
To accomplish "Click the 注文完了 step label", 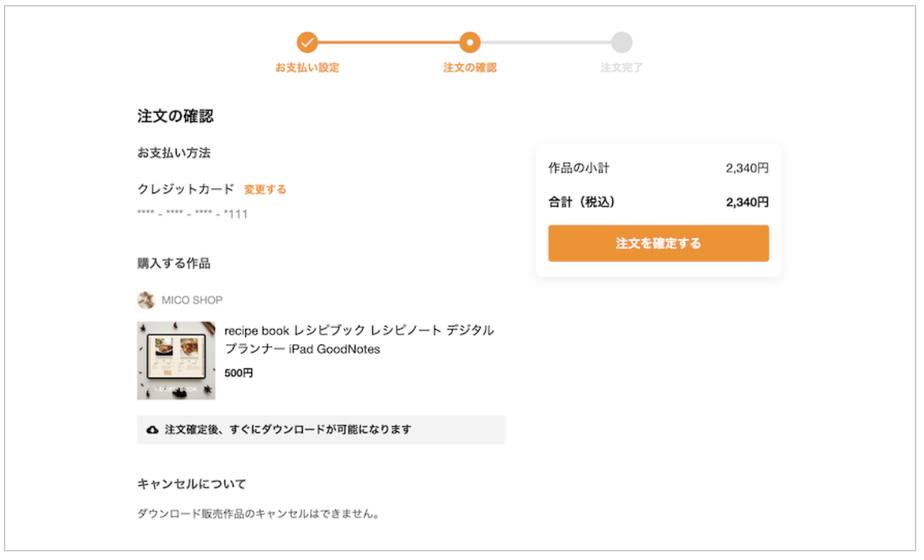I will point(622,68).
